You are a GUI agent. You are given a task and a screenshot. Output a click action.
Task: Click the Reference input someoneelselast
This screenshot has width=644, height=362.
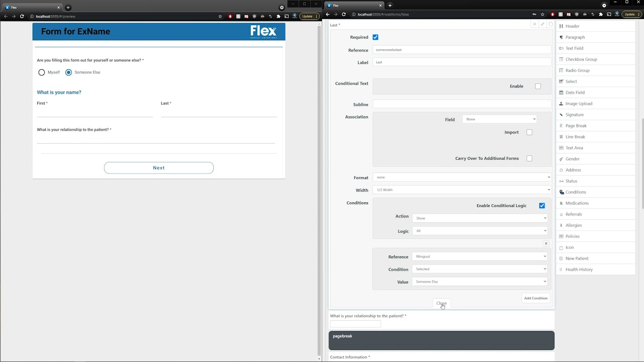point(462,50)
